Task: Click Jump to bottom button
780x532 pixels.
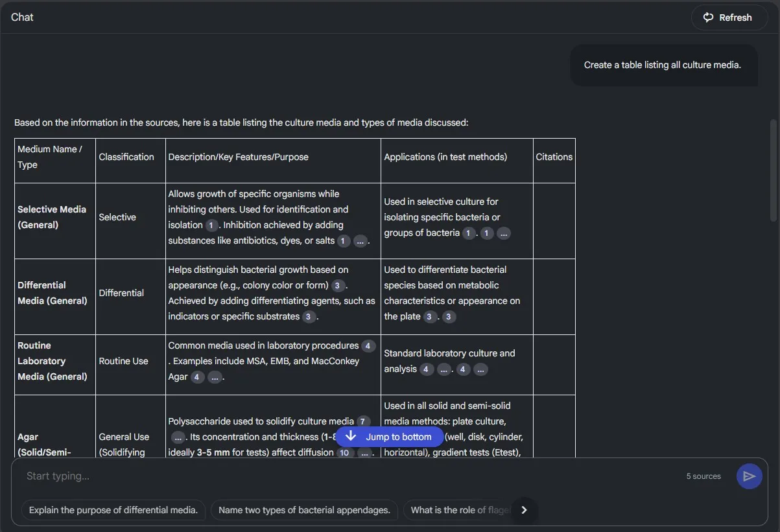Action: point(389,437)
